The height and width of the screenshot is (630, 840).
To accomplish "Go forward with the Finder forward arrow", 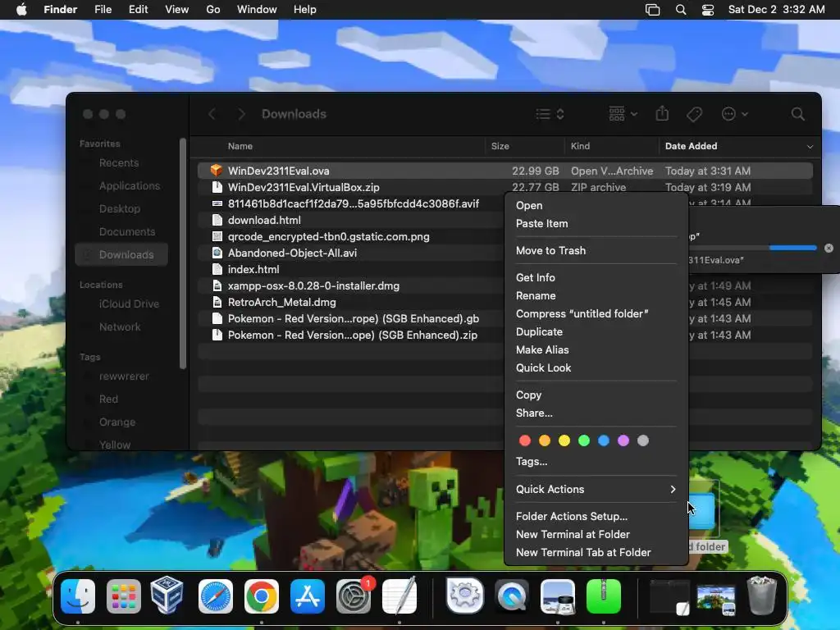I will 241,114.
